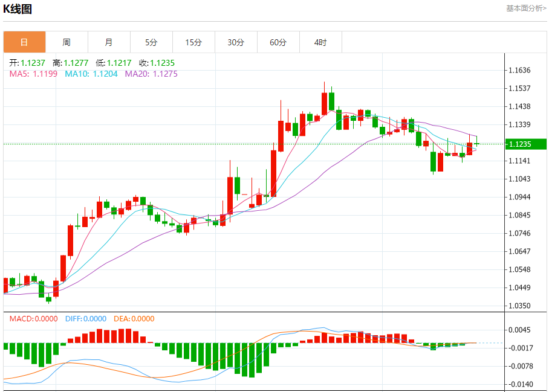This screenshot has width=549, height=392.
Task: Click the 1.0449 price axis label
Action: pos(519,288)
